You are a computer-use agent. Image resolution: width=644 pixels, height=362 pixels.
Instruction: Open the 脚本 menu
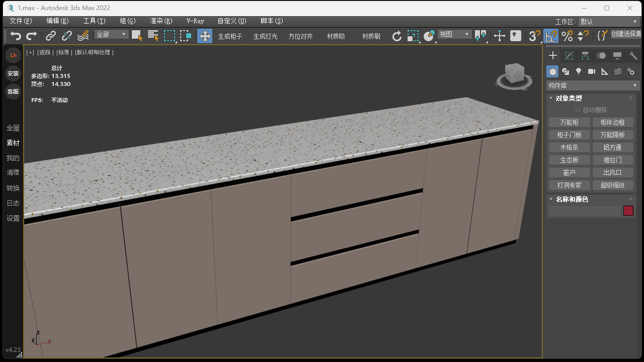(272, 21)
